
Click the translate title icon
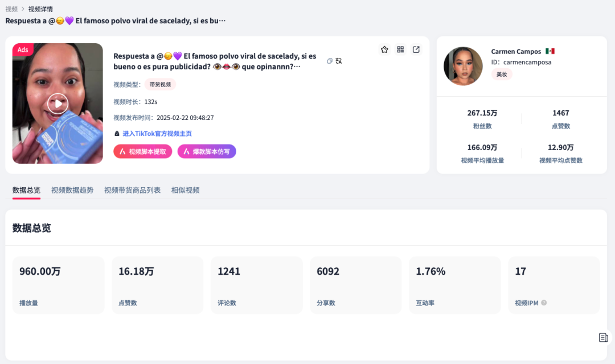click(339, 61)
